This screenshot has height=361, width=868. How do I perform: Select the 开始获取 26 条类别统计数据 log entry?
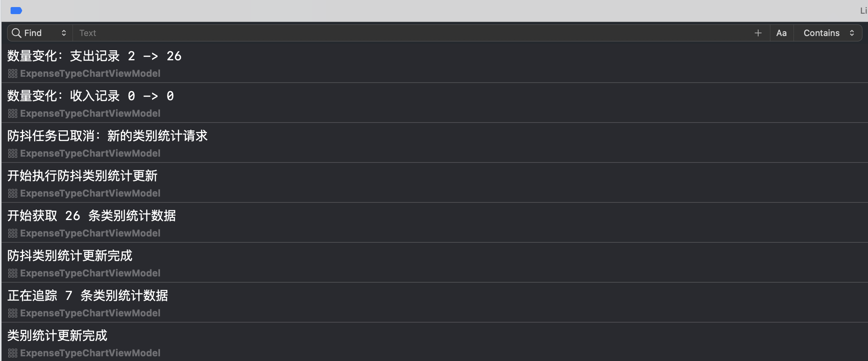click(91, 216)
